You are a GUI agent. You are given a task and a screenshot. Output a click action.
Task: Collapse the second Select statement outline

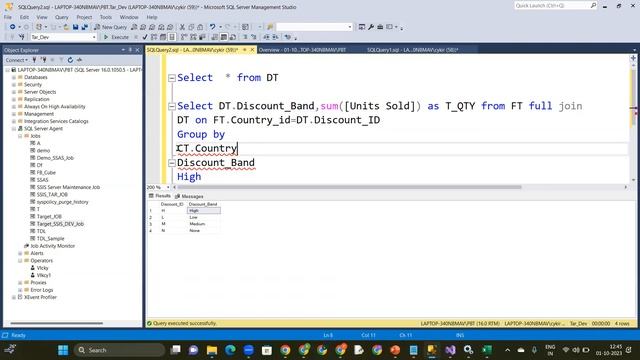coord(172,107)
